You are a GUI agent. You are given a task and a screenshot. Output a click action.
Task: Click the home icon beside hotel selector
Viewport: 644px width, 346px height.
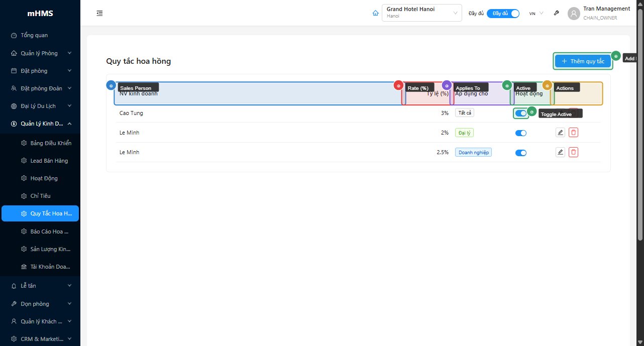[x=375, y=14]
